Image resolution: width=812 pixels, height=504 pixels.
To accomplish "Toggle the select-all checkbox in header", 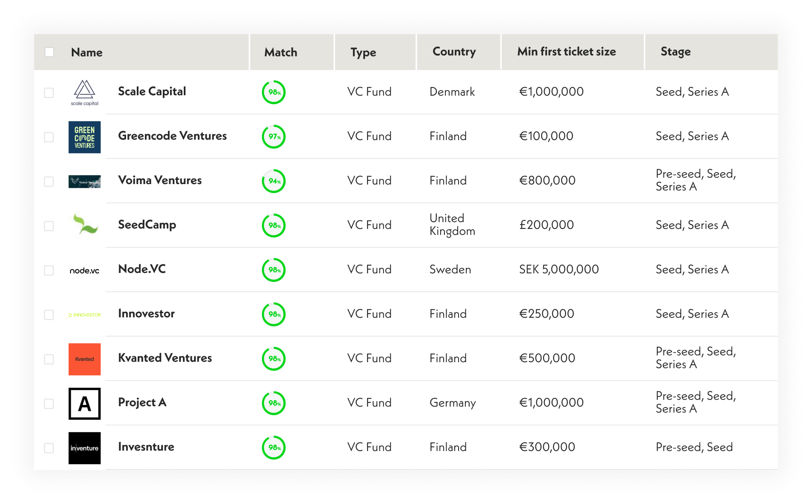I will point(50,52).
